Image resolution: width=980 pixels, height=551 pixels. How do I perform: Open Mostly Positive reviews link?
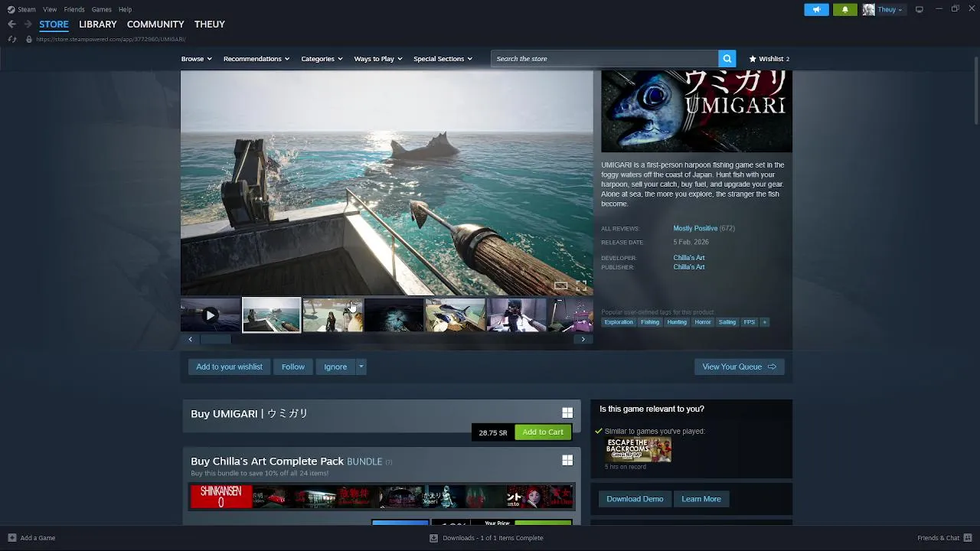point(695,228)
